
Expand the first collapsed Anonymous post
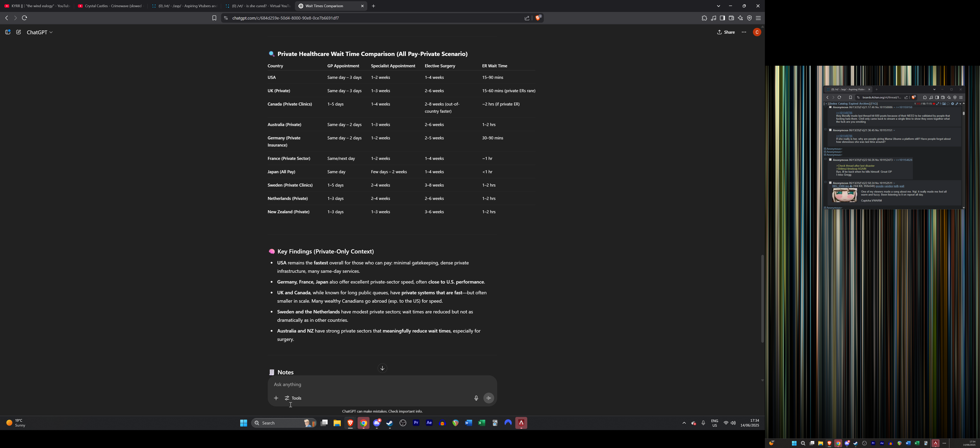pyautogui.click(x=825, y=149)
